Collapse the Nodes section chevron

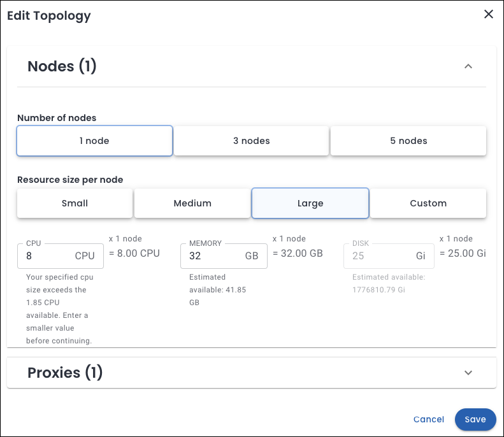coord(468,66)
